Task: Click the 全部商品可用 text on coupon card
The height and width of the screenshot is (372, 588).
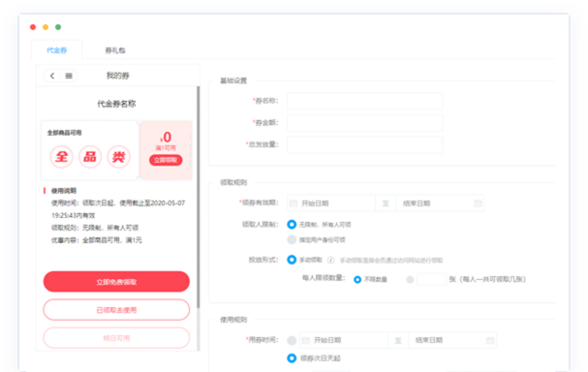Action: 64,133
